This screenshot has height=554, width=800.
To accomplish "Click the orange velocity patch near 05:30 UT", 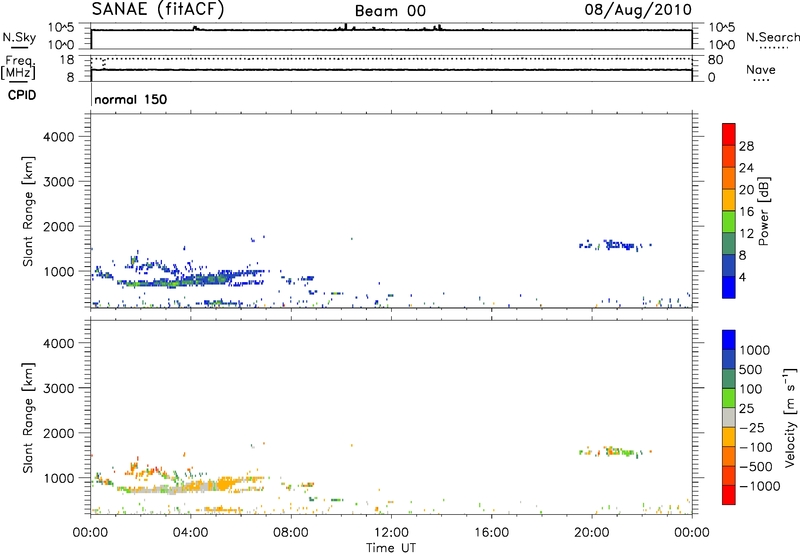I will 226,483.
